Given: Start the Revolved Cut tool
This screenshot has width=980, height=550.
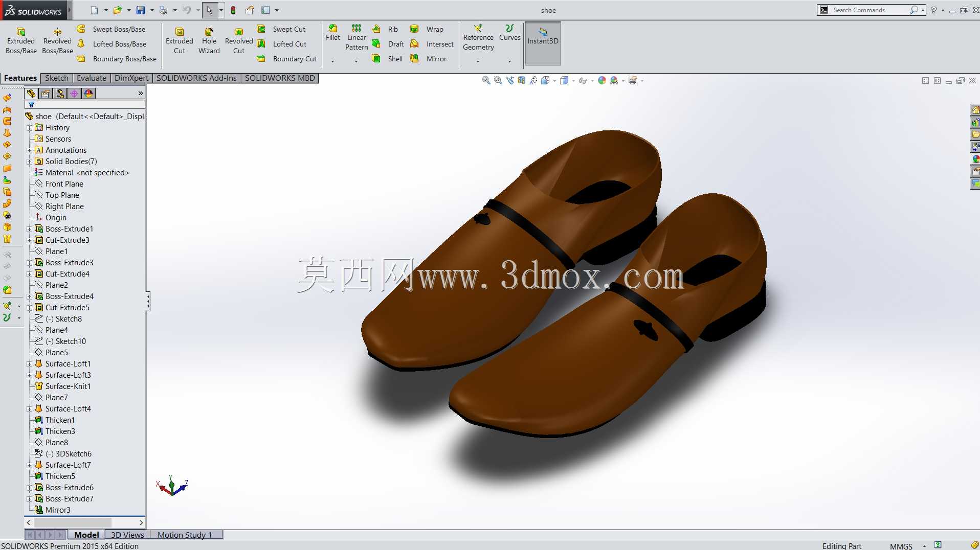Looking at the screenshot, I should [x=239, y=41].
